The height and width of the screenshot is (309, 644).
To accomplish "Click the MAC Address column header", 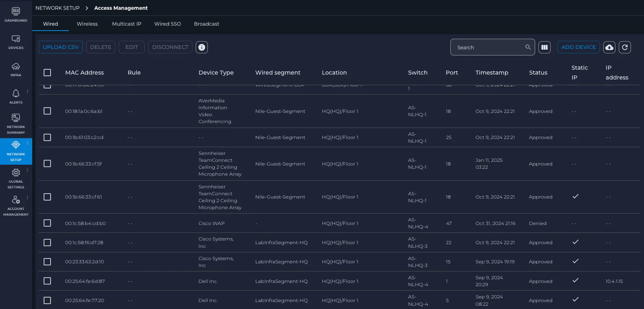I will (x=84, y=73).
